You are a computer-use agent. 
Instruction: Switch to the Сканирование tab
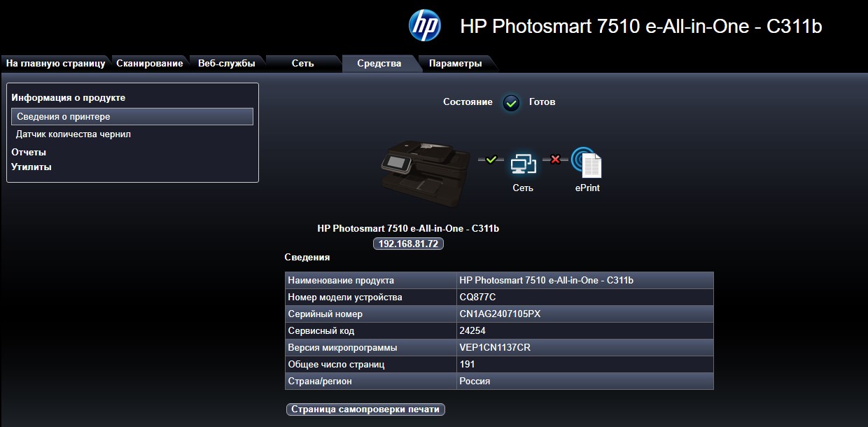coord(150,63)
